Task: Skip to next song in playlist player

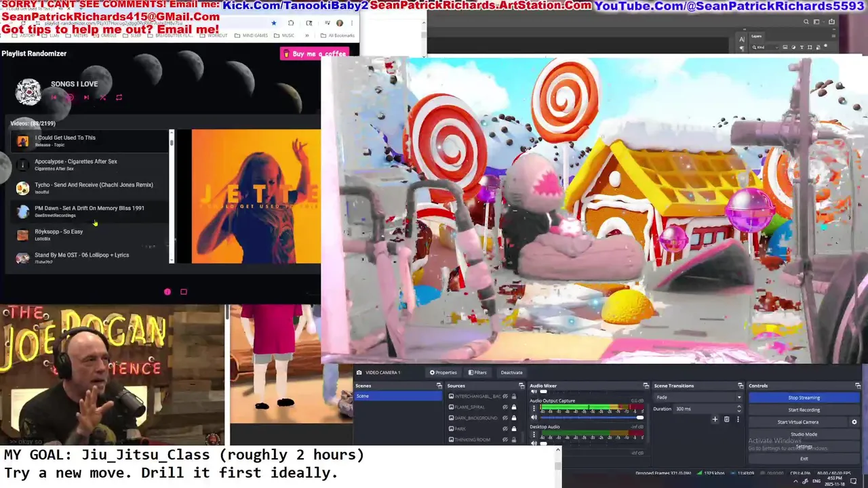Action: pyautogui.click(x=86, y=98)
